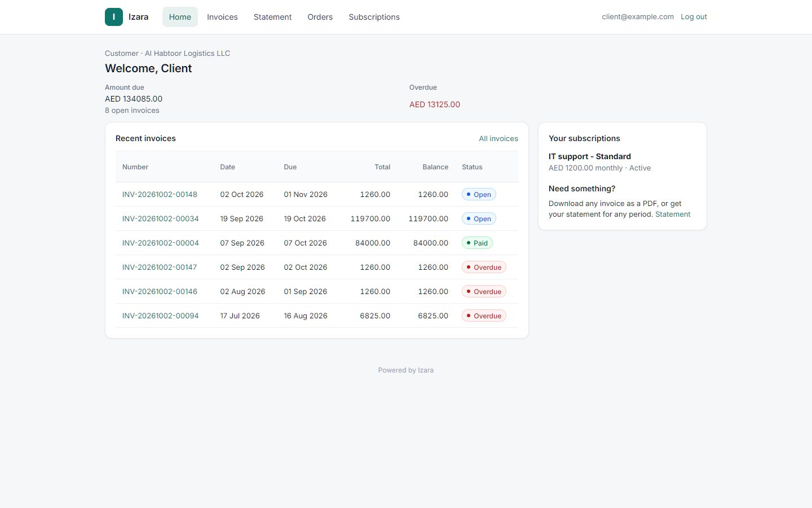Click Overdue badge for invoice 00147
The width and height of the screenshot is (812, 508).
484,267
